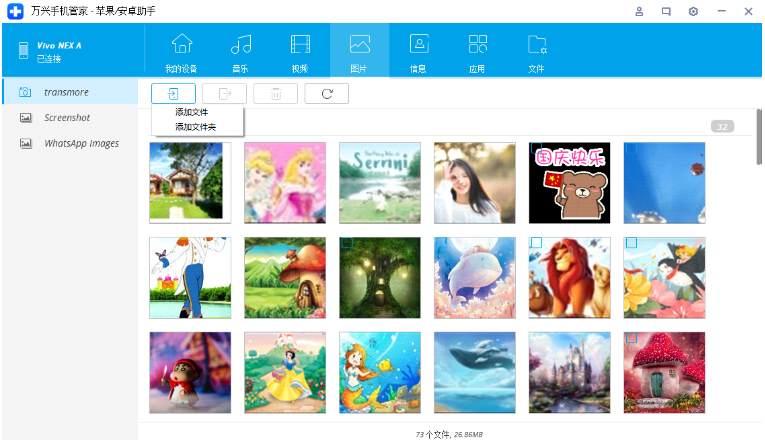Tick the checkbox on the Lion King image

point(536,243)
